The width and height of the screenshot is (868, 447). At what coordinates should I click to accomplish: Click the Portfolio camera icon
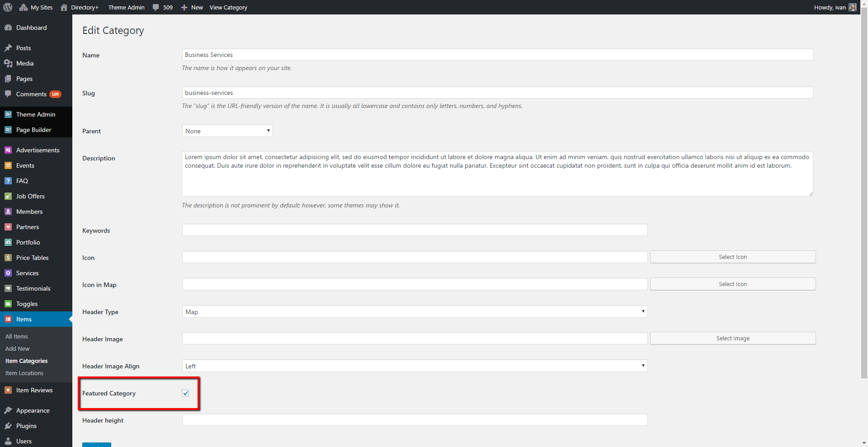8,242
